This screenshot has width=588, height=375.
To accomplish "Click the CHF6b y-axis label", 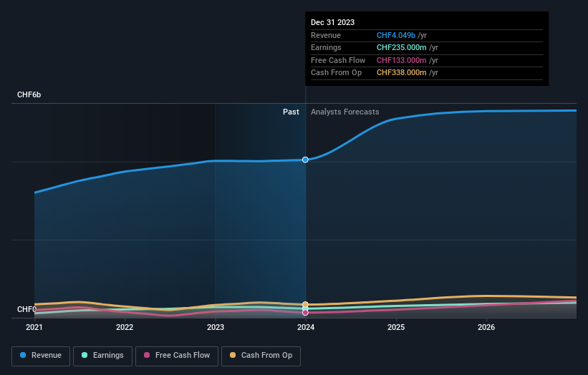I will pos(29,94).
